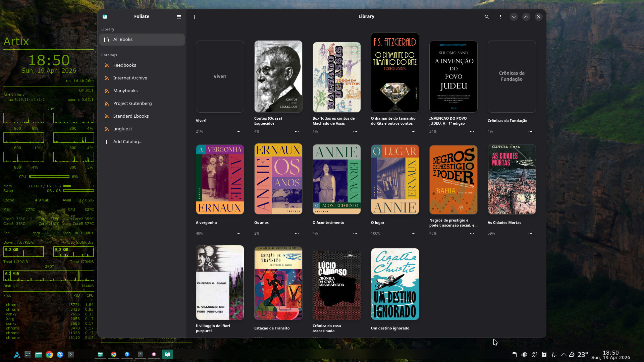Click the Foliate app icon in sidebar header

(105, 17)
